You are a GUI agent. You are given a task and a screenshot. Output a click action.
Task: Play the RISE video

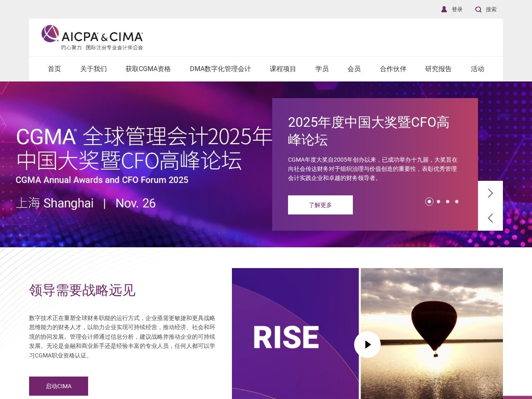(367, 345)
